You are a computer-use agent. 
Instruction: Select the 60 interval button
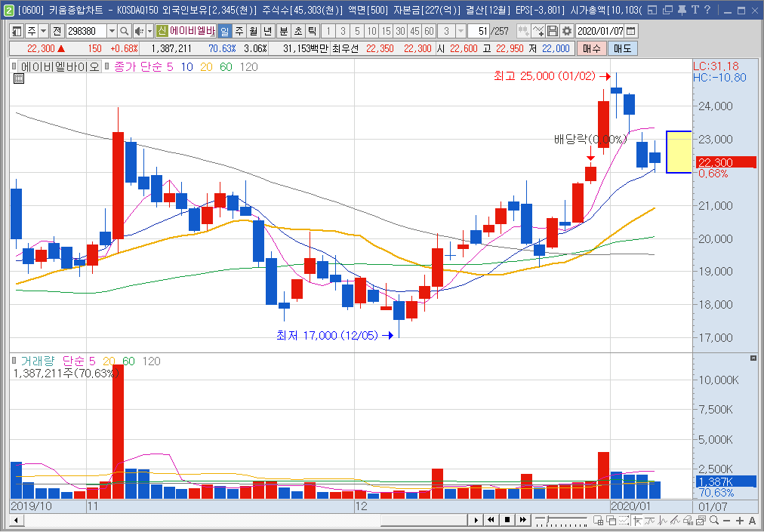coord(429,32)
